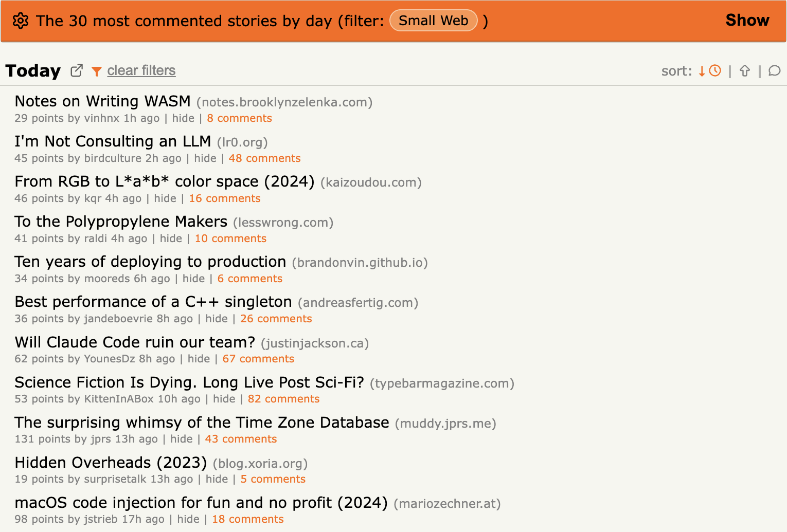Open From RGB to L*a*b* color space
The height and width of the screenshot is (532, 787).
[164, 181]
